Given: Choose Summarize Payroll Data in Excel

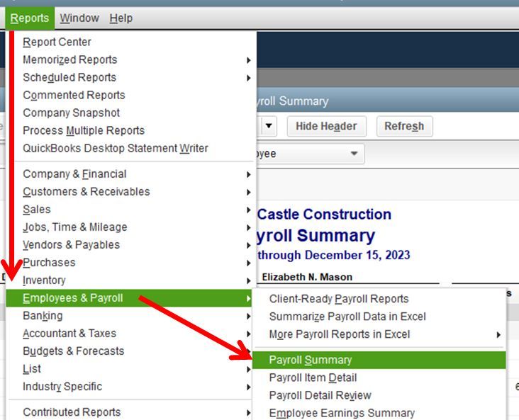Looking at the screenshot, I should point(379,317).
